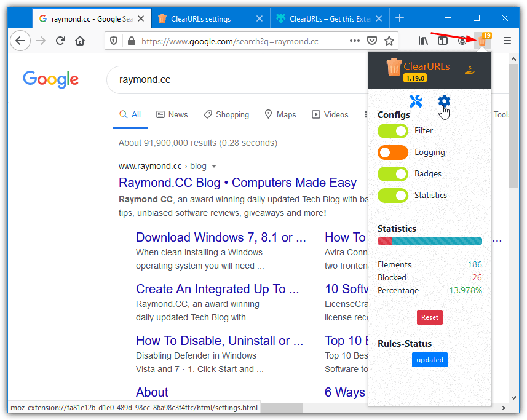This screenshot has height=420, width=527.
Task: Open Download Windows 7, 8.1 link
Action: pos(221,237)
